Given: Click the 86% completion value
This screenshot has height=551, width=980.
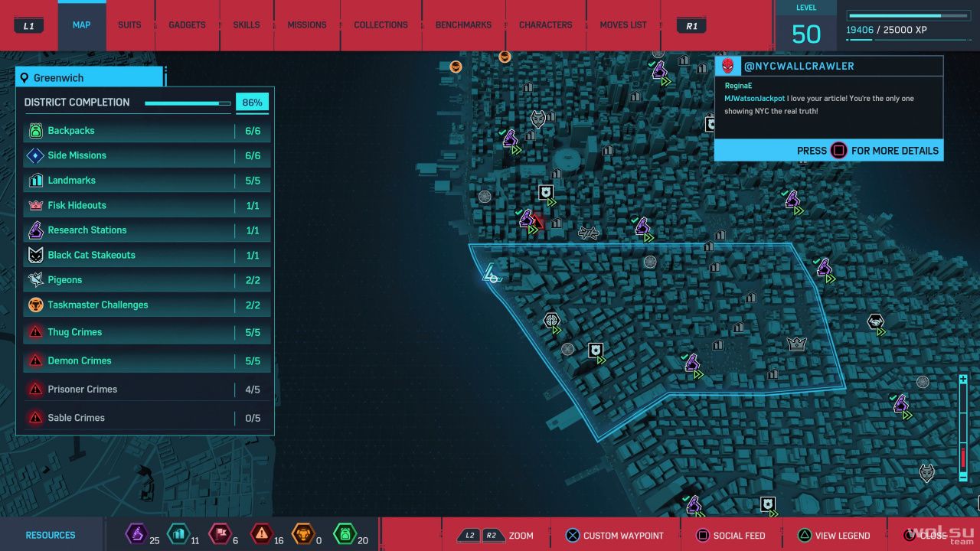Looking at the screenshot, I should pos(252,103).
